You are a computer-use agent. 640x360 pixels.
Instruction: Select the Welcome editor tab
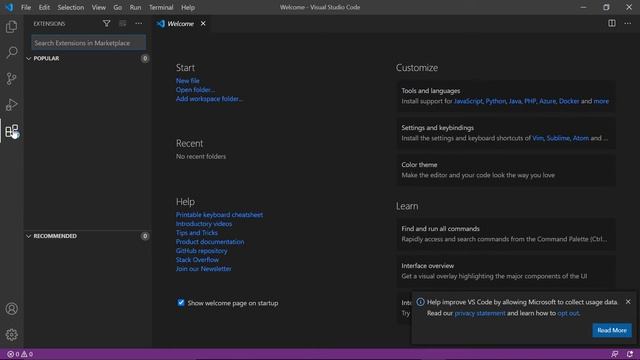point(181,24)
